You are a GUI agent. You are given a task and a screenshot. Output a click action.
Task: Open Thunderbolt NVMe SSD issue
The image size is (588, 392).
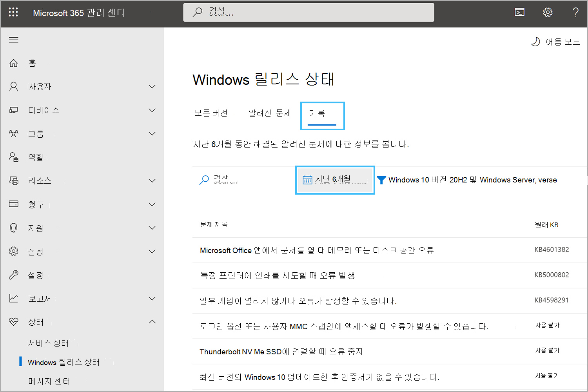coord(281,352)
